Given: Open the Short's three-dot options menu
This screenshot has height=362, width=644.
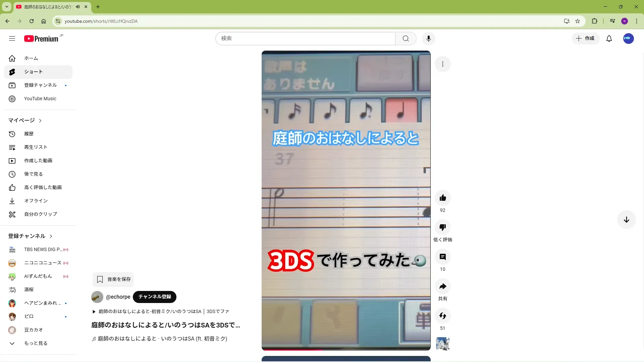Looking at the screenshot, I should 442,64.
